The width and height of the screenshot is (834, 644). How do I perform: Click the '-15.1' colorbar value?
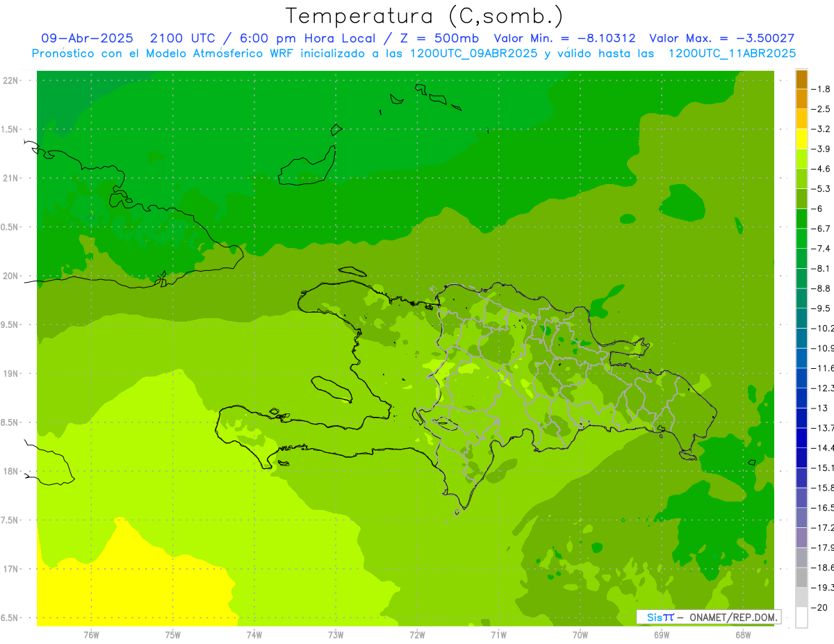(823, 468)
